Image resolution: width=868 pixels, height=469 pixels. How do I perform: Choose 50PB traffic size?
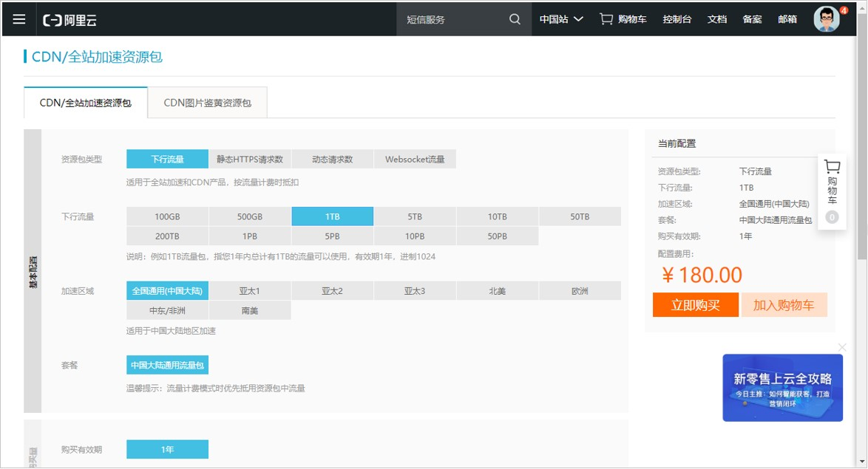[497, 236]
